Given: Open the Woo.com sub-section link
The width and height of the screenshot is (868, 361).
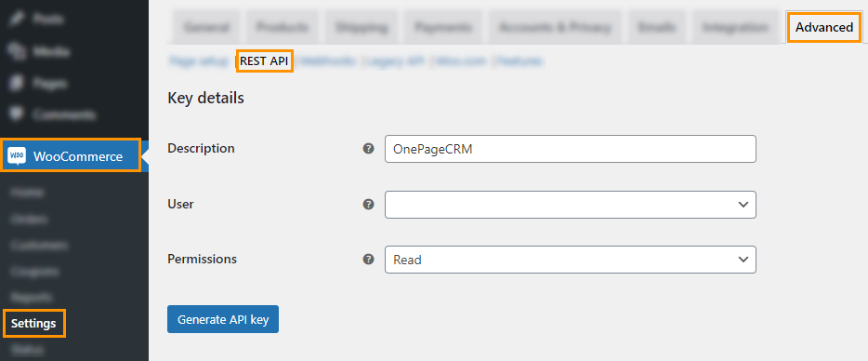Looking at the screenshot, I should click(x=461, y=61).
